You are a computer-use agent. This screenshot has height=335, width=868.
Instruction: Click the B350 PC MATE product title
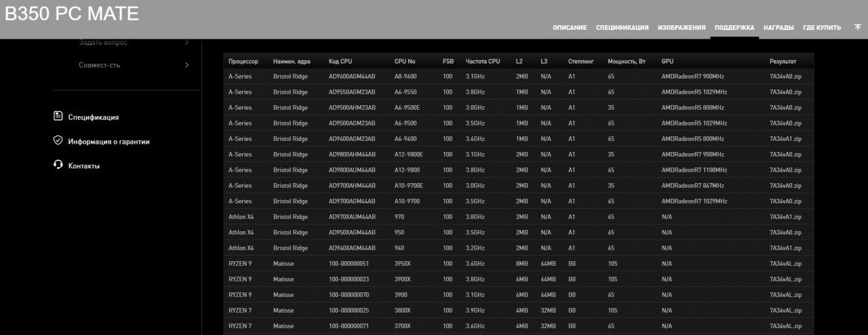pyautogui.click(x=72, y=13)
